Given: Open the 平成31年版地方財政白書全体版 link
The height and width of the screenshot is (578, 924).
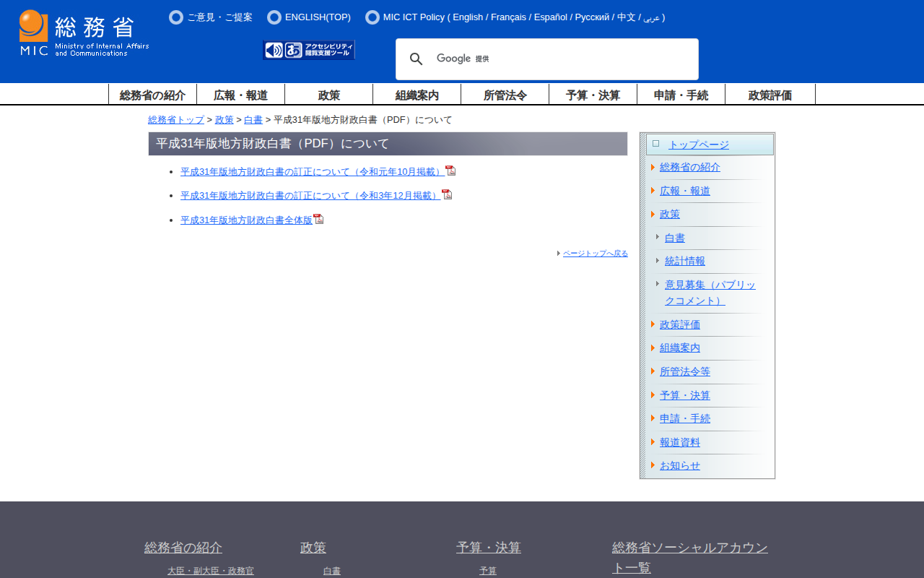Looking at the screenshot, I should coord(246,220).
